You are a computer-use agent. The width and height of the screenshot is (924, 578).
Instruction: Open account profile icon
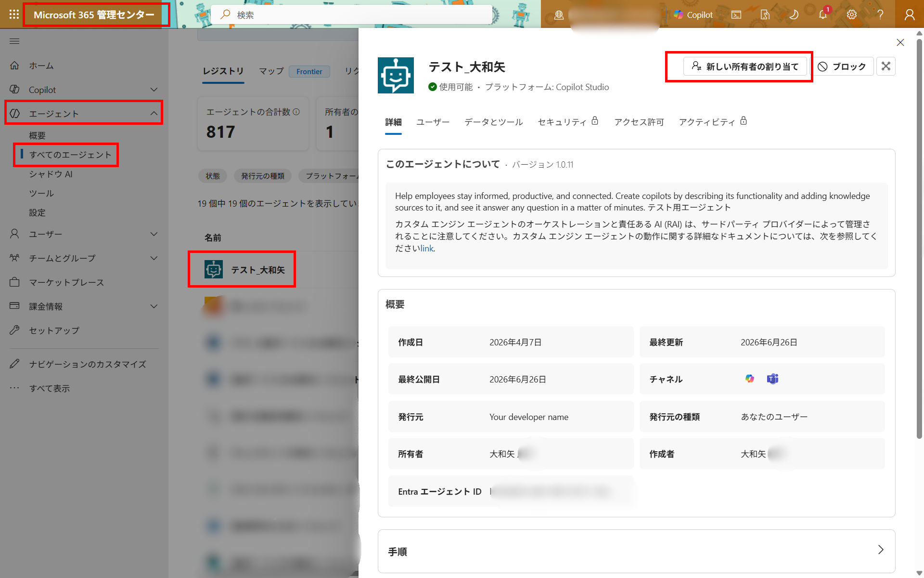click(910, 15)
